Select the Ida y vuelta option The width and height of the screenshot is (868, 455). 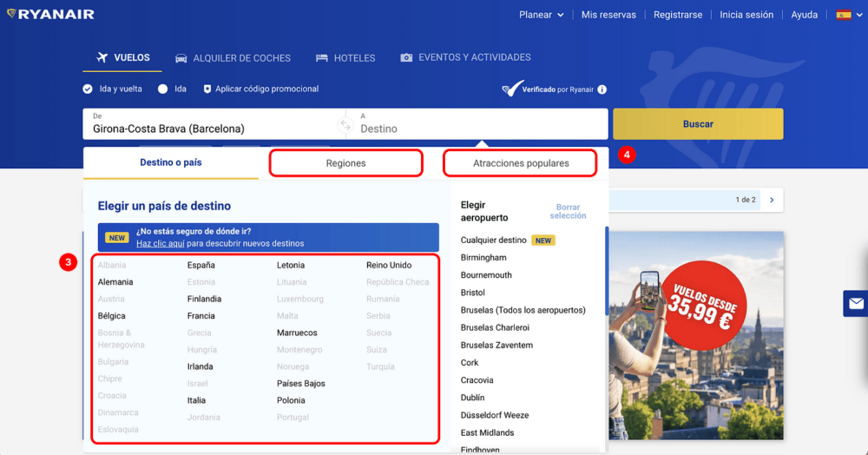click(x=112, y=89)
